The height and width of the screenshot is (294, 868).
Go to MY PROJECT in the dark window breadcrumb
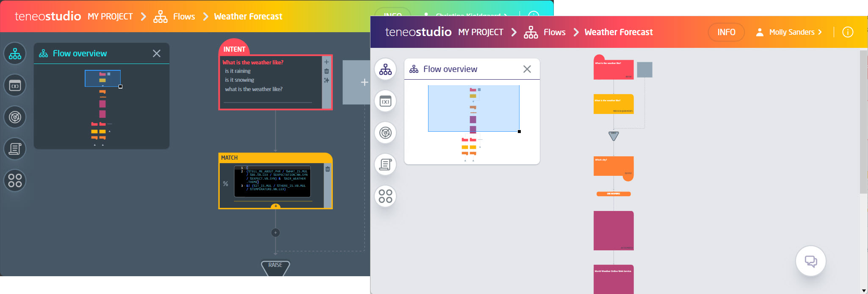pos(110,17)
